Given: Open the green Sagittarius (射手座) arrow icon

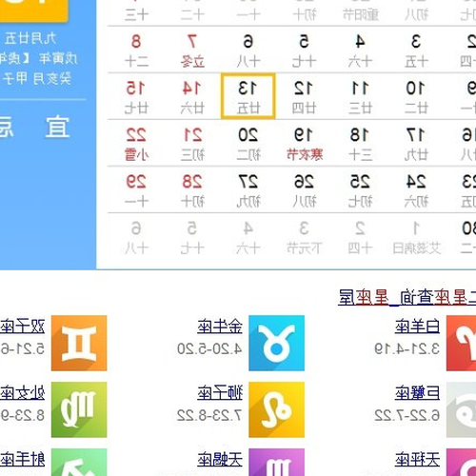Looking at the screenshot, I should (x=79, y=462).
